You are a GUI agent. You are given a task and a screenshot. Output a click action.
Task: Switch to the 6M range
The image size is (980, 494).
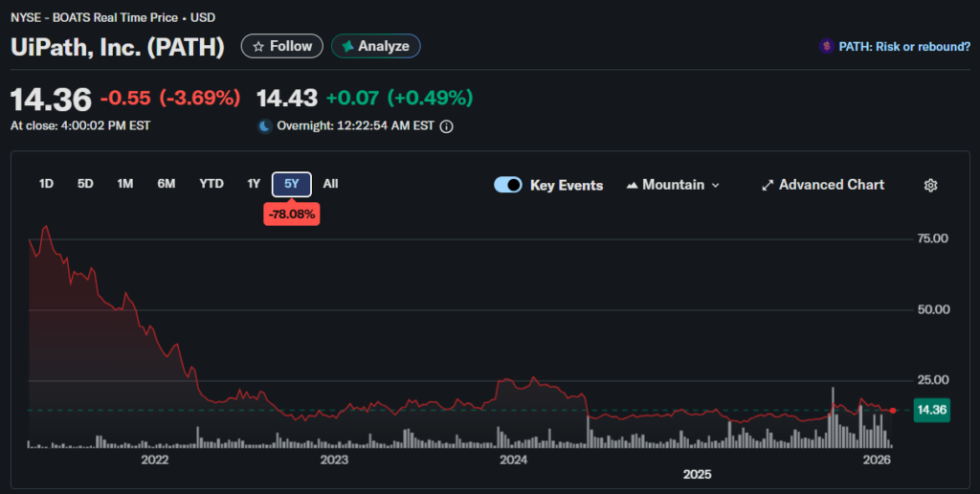pos(167,184)
